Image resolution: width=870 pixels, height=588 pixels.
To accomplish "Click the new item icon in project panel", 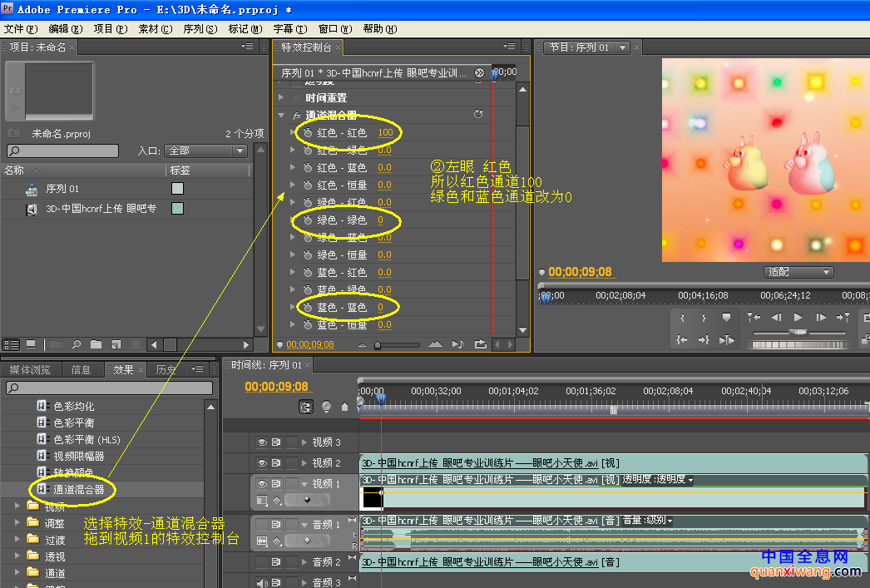I will pyautogui.click(x=116, y=344).
